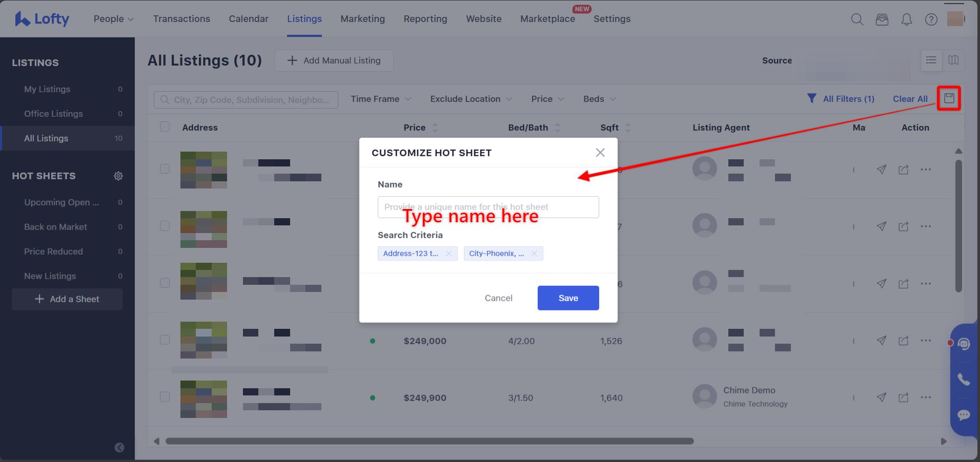Click the search magnifier in top bar

857,19
